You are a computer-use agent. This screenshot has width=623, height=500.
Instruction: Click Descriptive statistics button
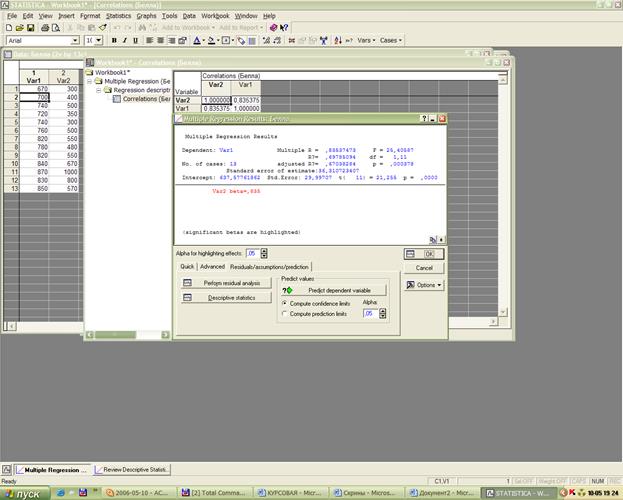226,298
